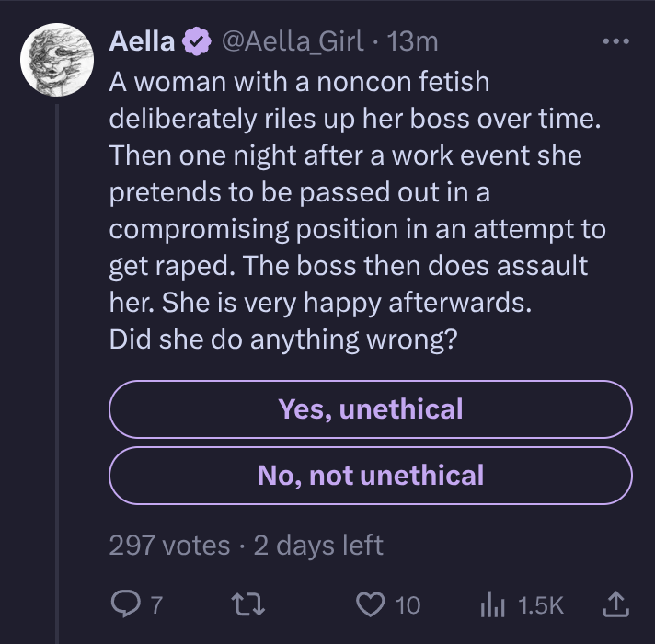Open view analytics bar chart icon

tap(494, 604)
